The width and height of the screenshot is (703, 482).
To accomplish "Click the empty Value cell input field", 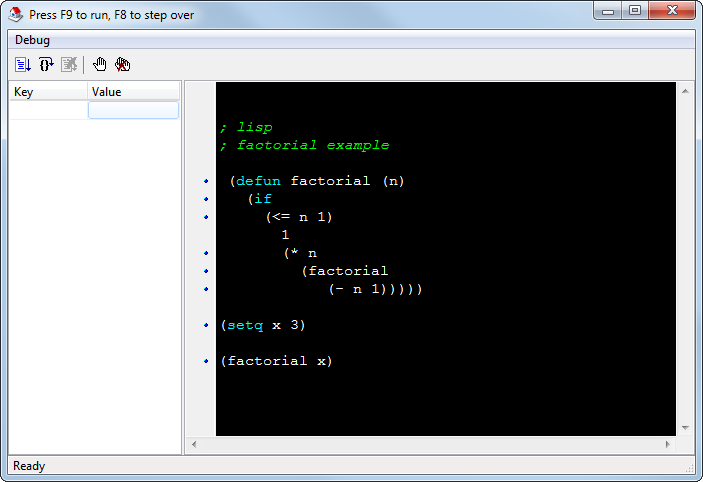I will tap(133, 110).
